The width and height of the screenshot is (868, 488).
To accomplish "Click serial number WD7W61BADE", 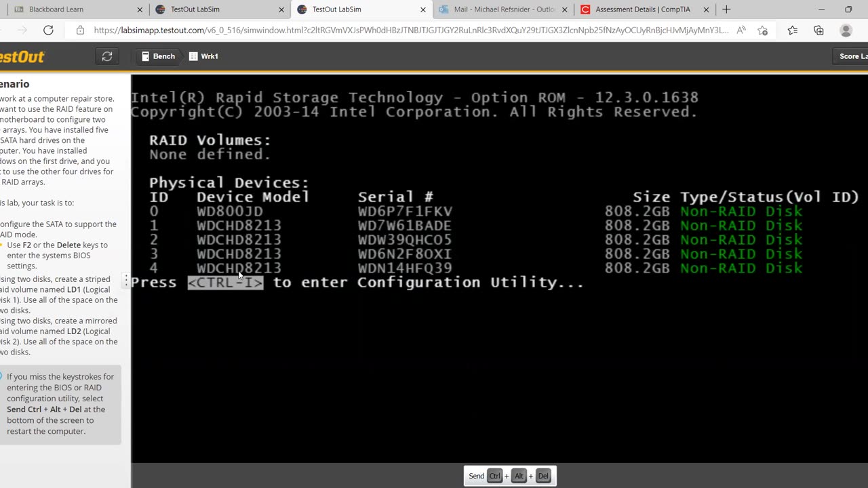I will [405, 226].
